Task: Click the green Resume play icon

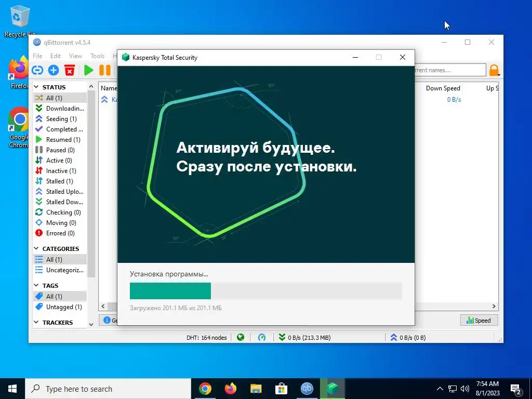Action: pyautogui.click(x=88, y=70)
